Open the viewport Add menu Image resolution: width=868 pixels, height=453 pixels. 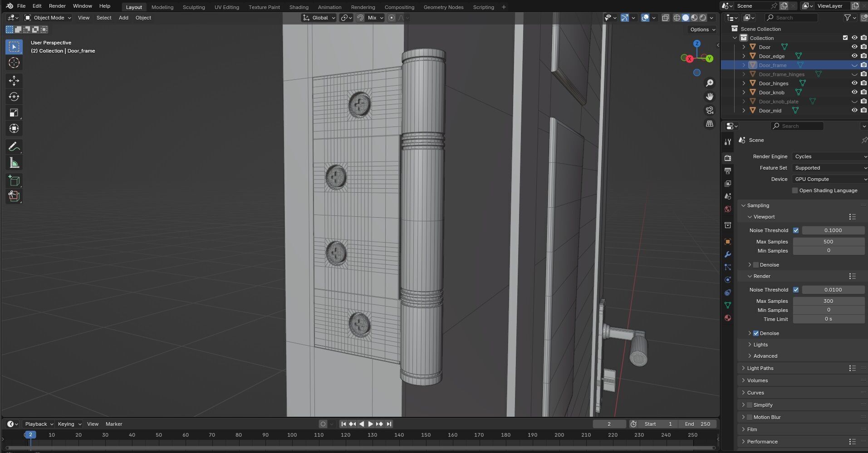(123, 18)
